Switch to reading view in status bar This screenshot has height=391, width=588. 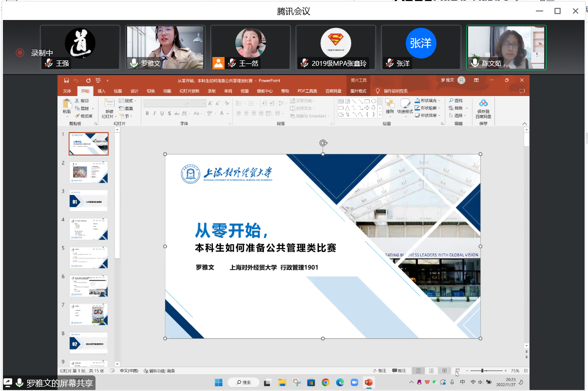click(x=444, y=371)
